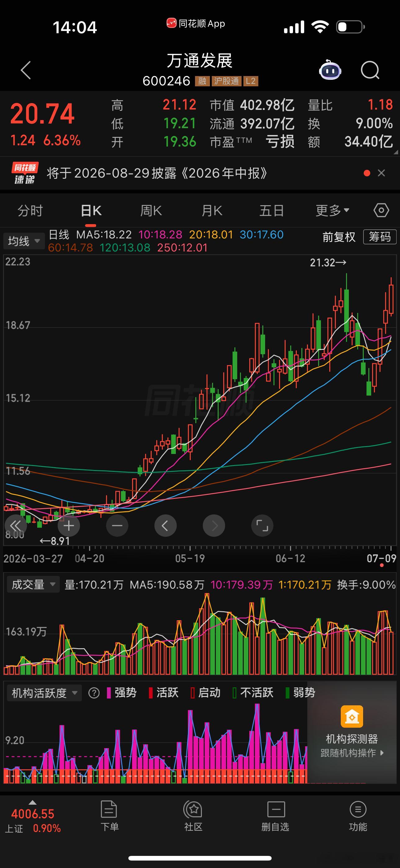Select the 日K tab
The height and width of the screenshot is (868, 400).
[91, 210]
